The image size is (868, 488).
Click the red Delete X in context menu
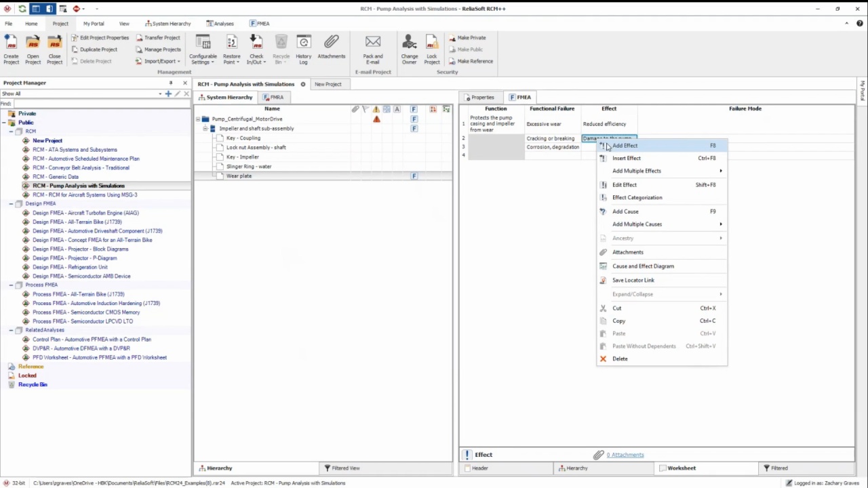(603, 359)
